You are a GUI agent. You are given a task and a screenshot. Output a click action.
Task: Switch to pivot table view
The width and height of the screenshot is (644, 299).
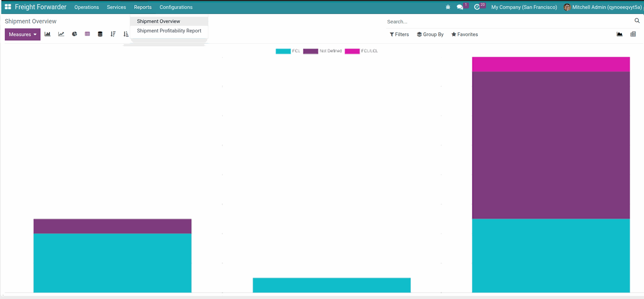click(x=633, y=34)
